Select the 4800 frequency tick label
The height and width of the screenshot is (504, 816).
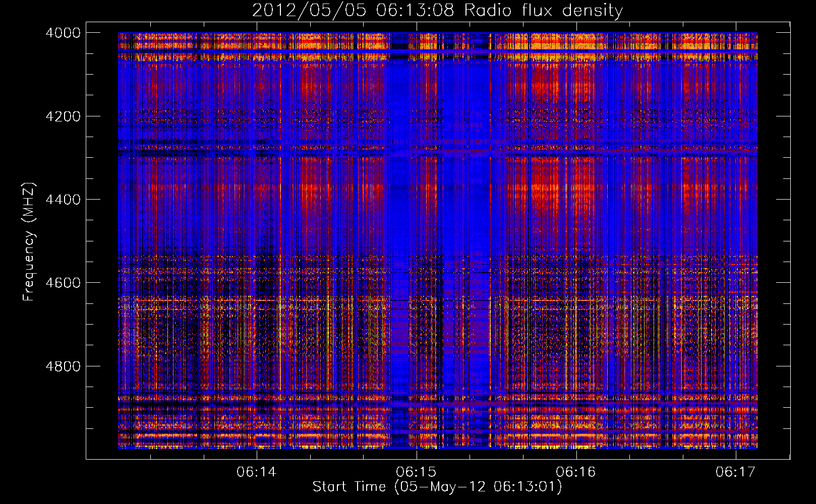pyautogui.click(x=63, y=366)
